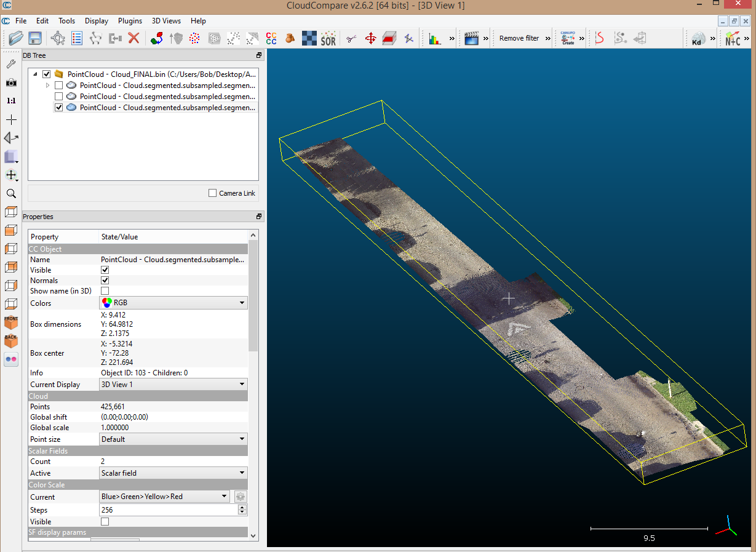Open the Edit menu
This screenshot has height=552, width=756.
pyautogui.click(x=42, y=21)
